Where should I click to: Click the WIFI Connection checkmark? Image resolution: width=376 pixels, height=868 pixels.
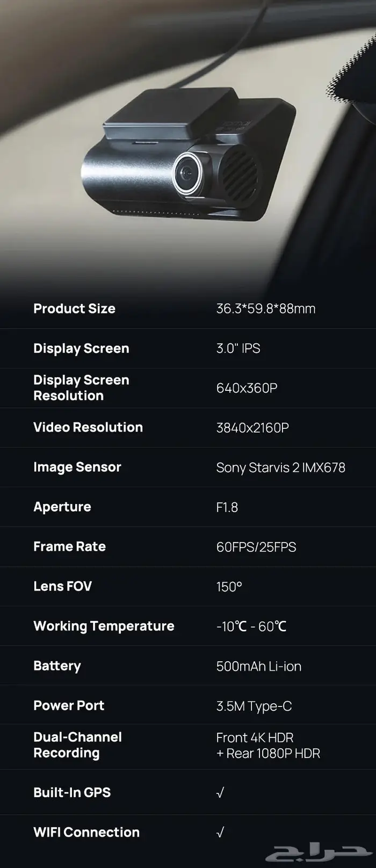pos(220,832)
